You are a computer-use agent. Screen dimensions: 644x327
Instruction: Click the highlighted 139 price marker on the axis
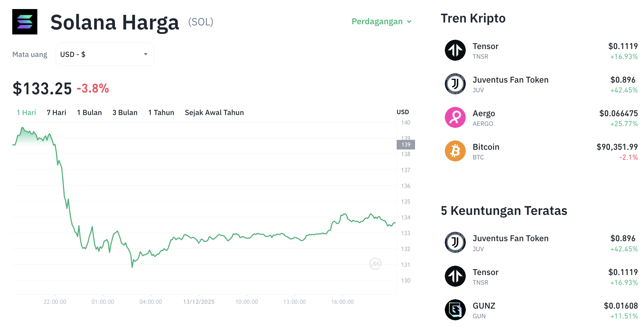(x=405, y=145)
